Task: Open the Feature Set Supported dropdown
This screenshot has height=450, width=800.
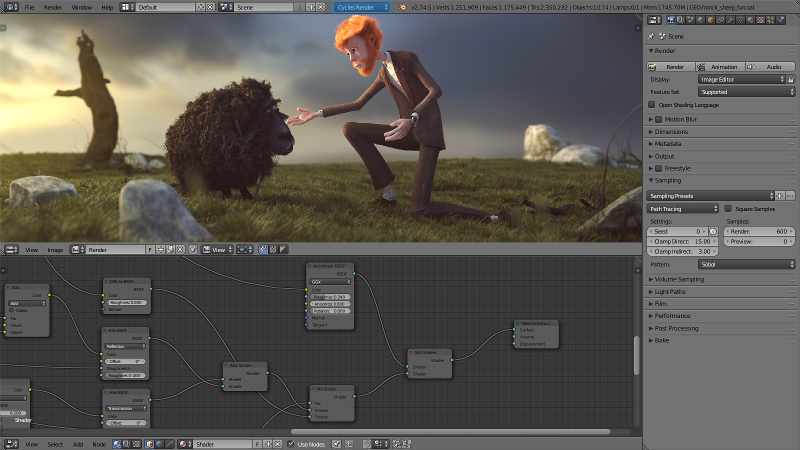Action: (746, 92)
